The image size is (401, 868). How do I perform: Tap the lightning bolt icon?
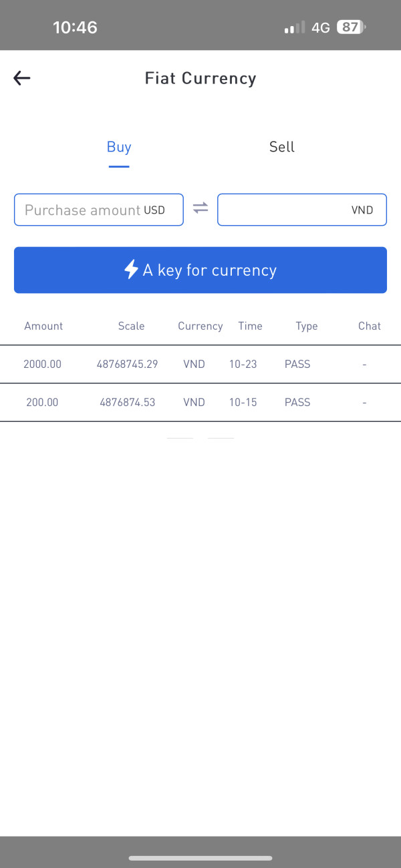point(132,270)
